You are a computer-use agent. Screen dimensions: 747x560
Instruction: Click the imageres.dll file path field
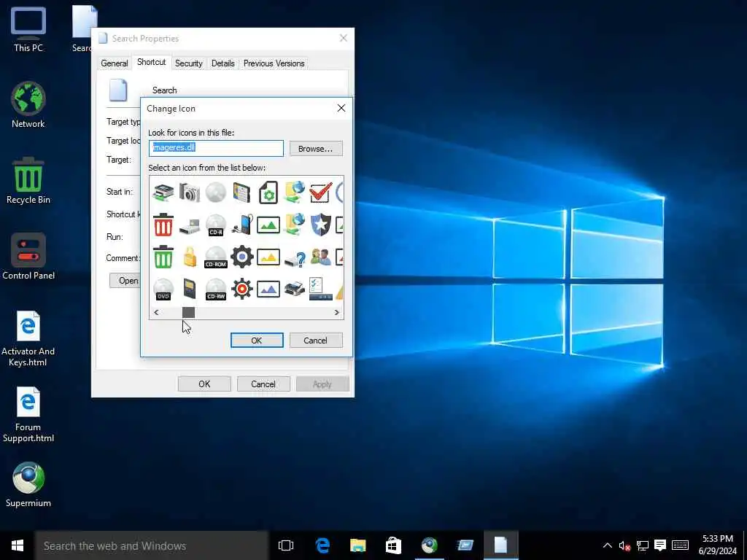(x=216, y=148)
